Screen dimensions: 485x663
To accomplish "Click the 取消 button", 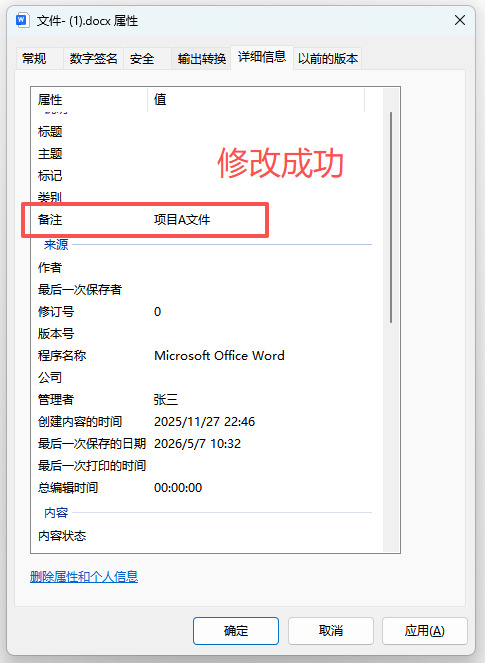I will tap(331, 631).
